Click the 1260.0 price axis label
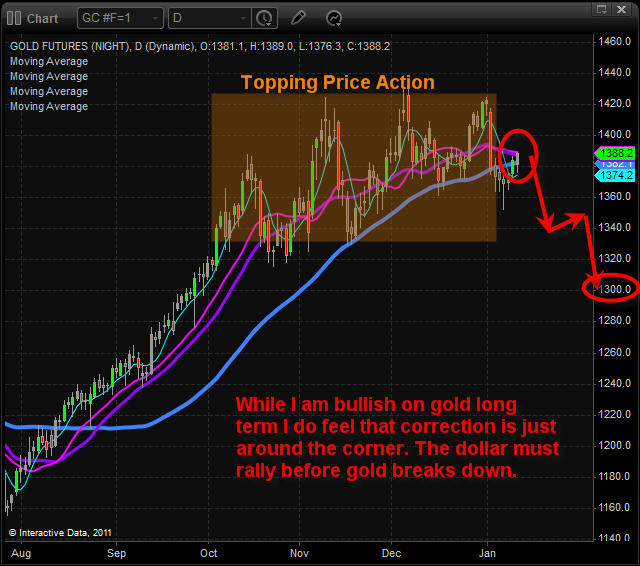This screenshot has width=640, height=566. pyautogui.click(x=615, y=352)
